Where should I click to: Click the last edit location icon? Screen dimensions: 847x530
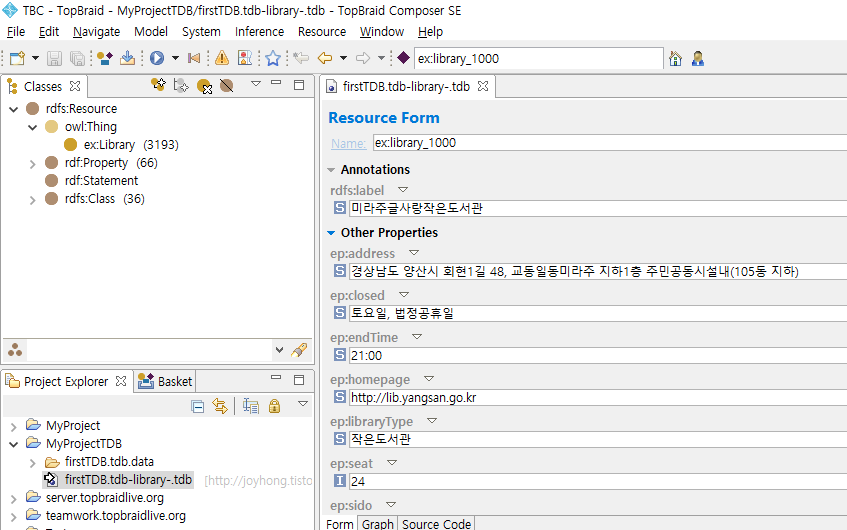point(301,58)
